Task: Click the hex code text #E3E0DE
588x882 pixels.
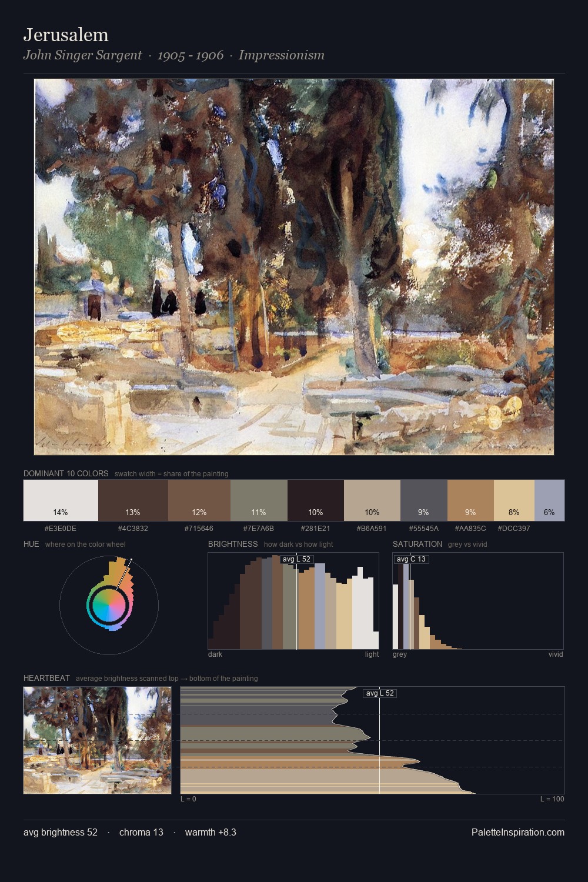Action: click(x=61, y=529)
